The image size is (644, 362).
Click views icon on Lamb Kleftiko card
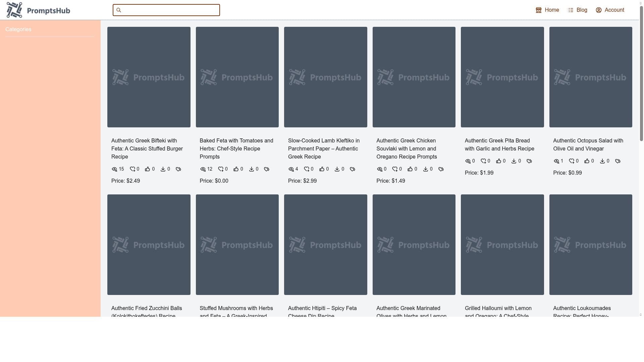(291, 169)
